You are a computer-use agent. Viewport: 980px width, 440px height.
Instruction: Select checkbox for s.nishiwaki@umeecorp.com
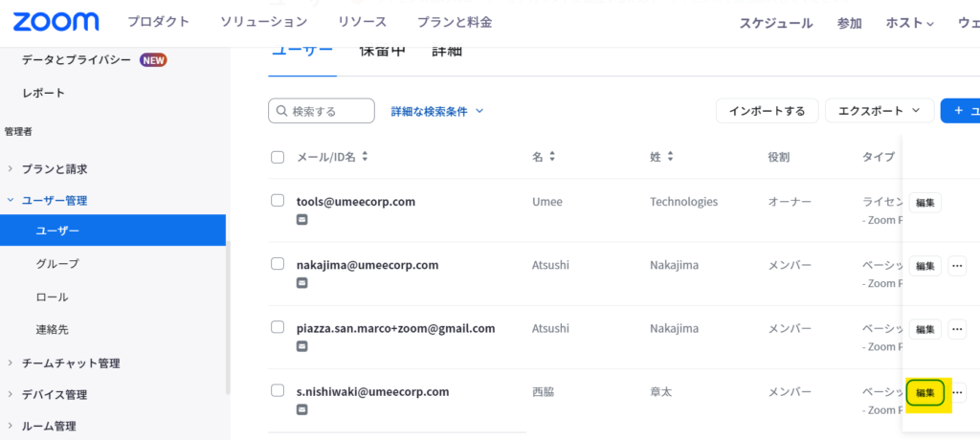point(278,390)
